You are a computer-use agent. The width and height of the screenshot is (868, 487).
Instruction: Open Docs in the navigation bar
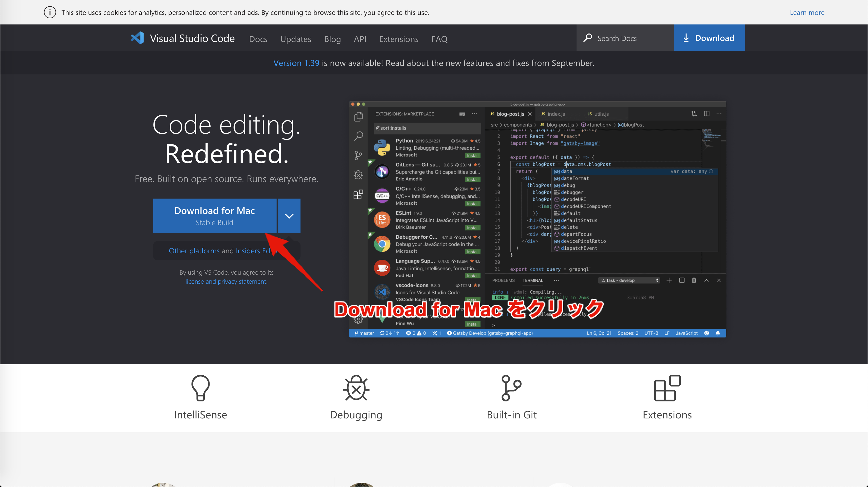point(258,39)
